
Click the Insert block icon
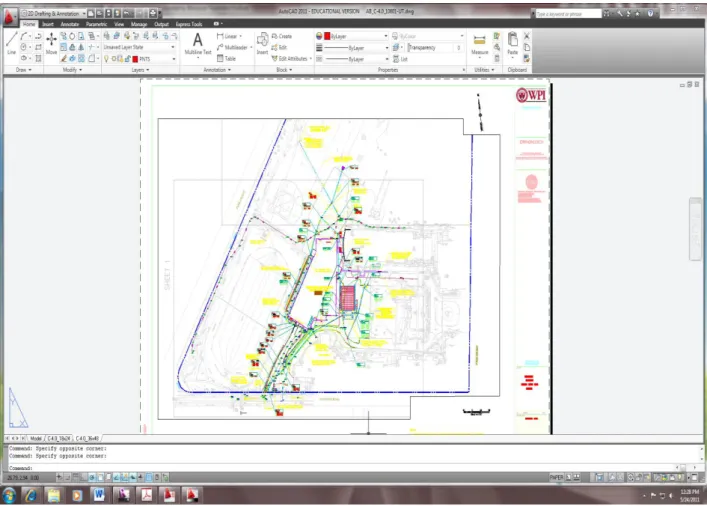click(262, 43)
